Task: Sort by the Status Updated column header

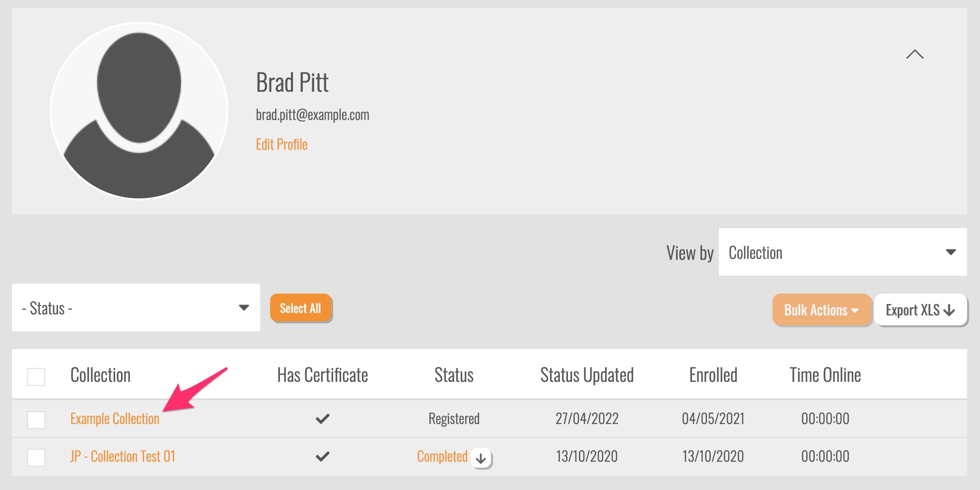Action: coord(587,375)
